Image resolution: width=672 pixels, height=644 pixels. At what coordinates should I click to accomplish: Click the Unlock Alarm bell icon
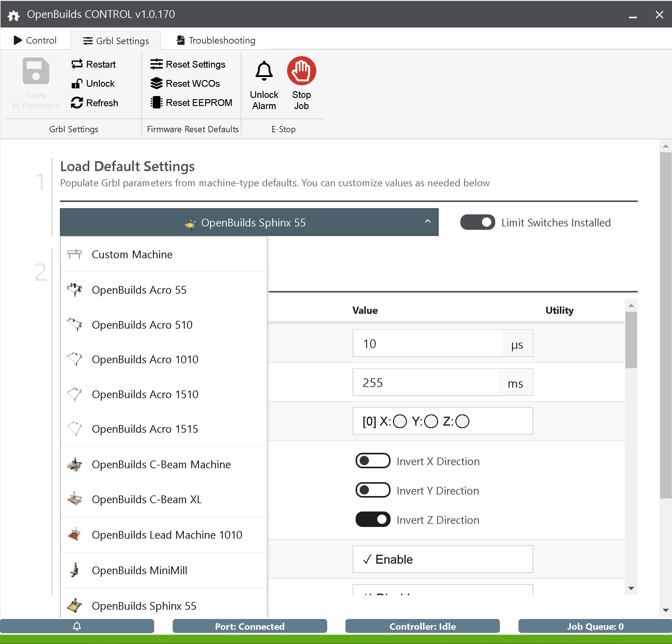(264, 71)
